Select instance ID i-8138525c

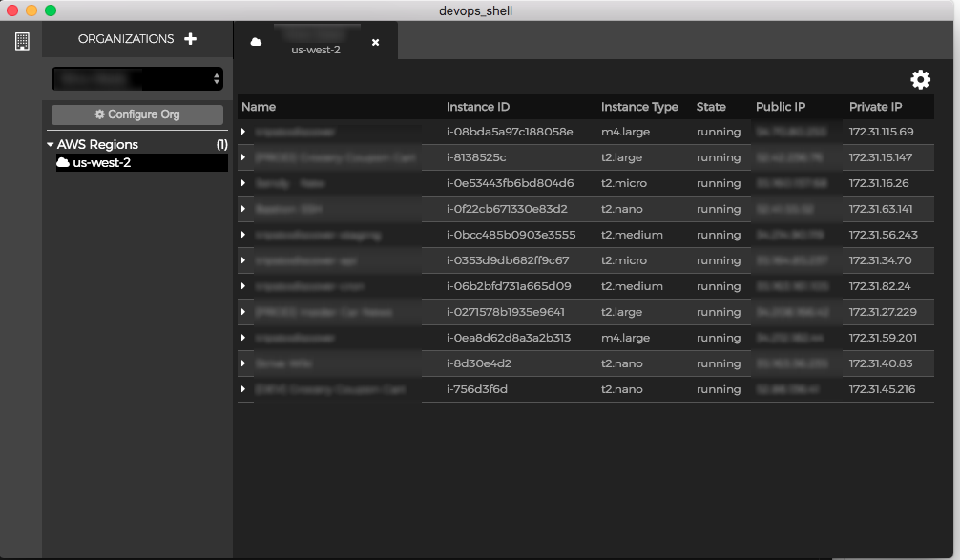pos(476,157)
